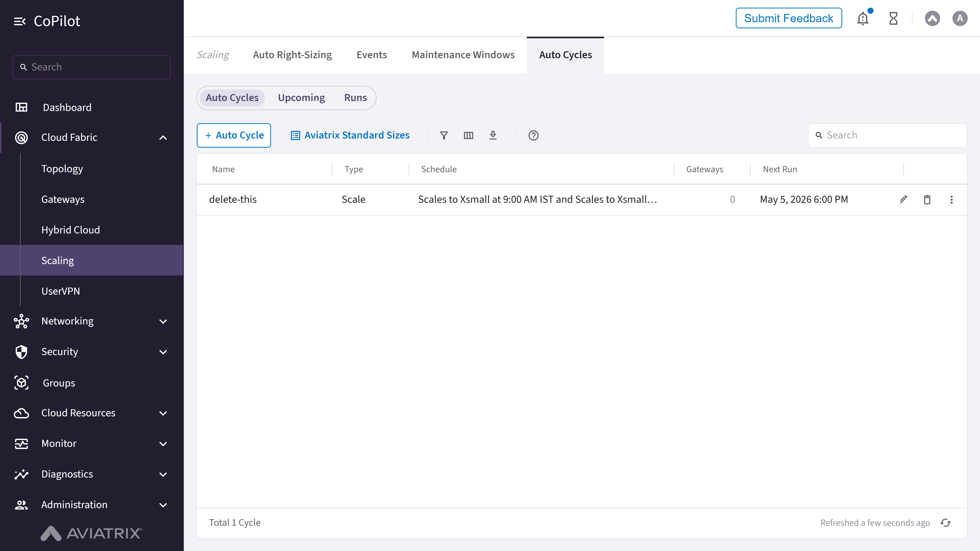Focus the sidebar Search field
This screenshot has height=551, width=980.
[x=91, y=67]
